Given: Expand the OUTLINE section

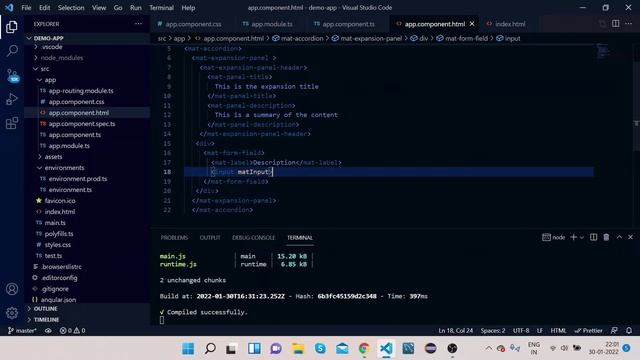Looking at the screenshot, I should coord(88,309).
